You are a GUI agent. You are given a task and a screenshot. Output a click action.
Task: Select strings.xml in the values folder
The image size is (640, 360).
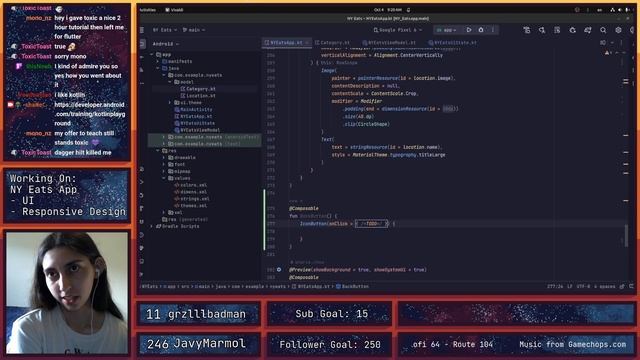192,199
